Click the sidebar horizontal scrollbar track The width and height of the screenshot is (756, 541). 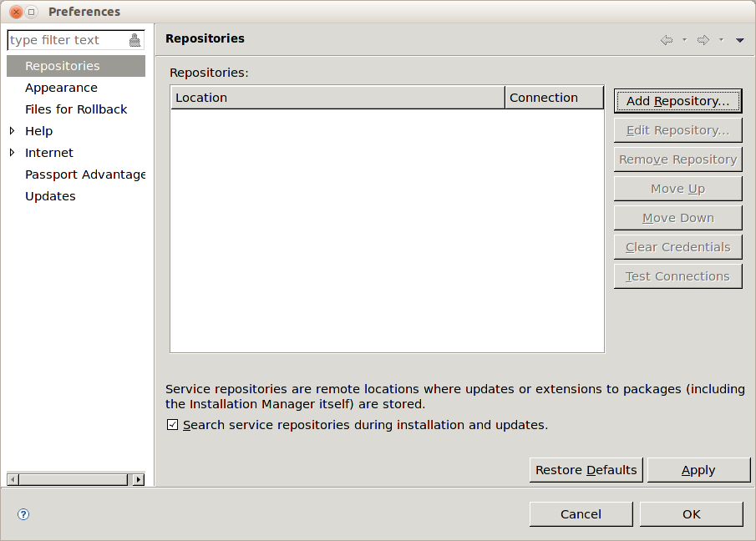pyautogui.click(x=74, y=479)
